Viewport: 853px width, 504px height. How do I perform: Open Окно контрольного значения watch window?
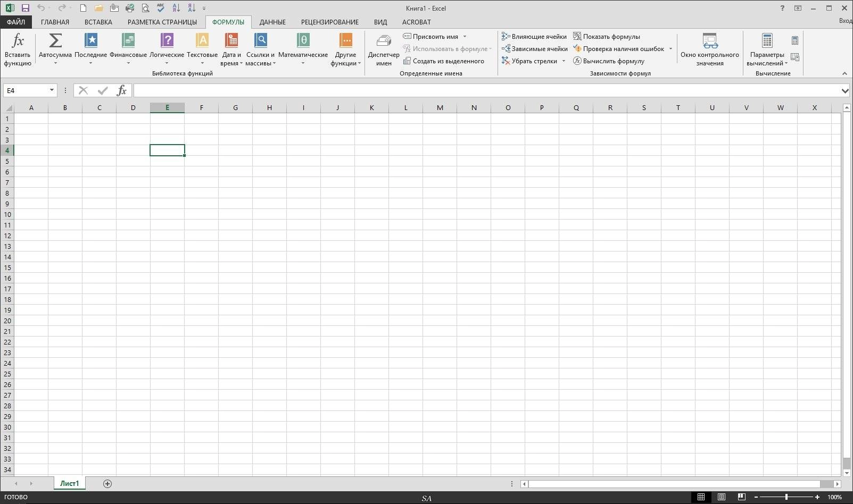710,49
